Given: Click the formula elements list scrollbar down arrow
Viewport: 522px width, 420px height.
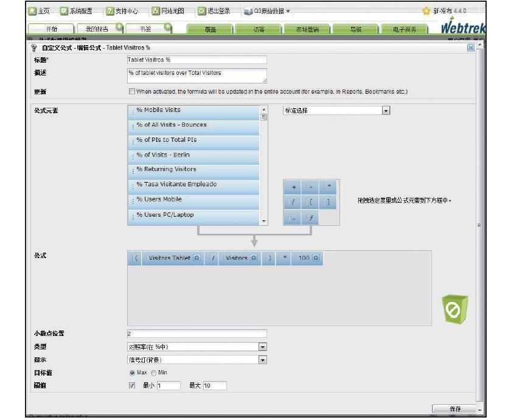Looking at the screenshot, I should coord(263,222).
